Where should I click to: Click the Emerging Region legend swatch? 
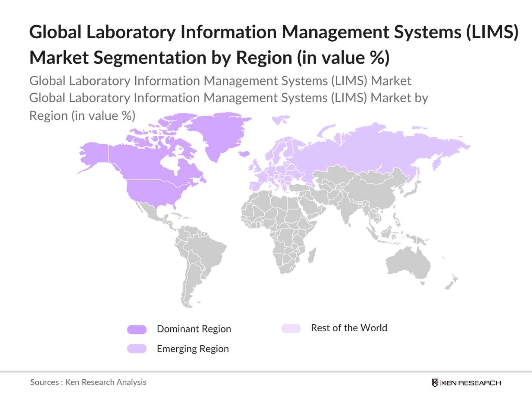(x=137, y=349)
